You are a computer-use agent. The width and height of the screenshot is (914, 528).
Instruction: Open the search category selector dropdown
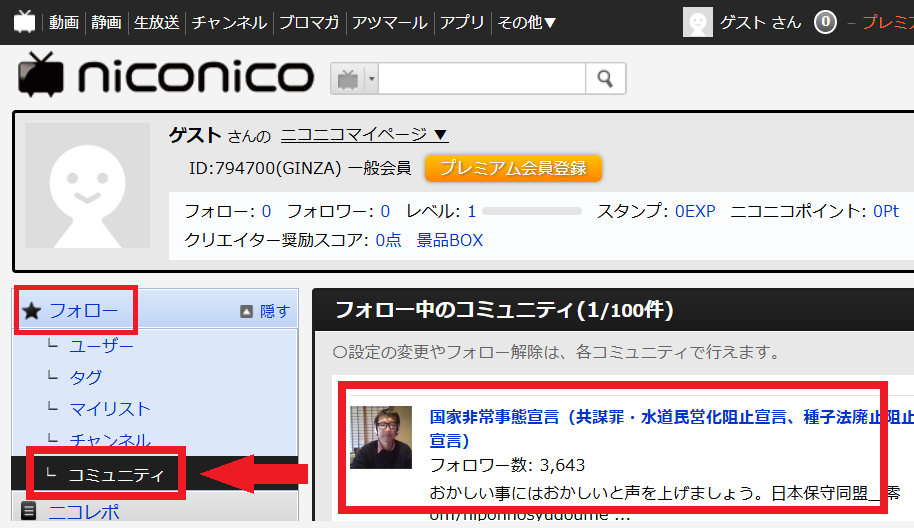(354, 78)
